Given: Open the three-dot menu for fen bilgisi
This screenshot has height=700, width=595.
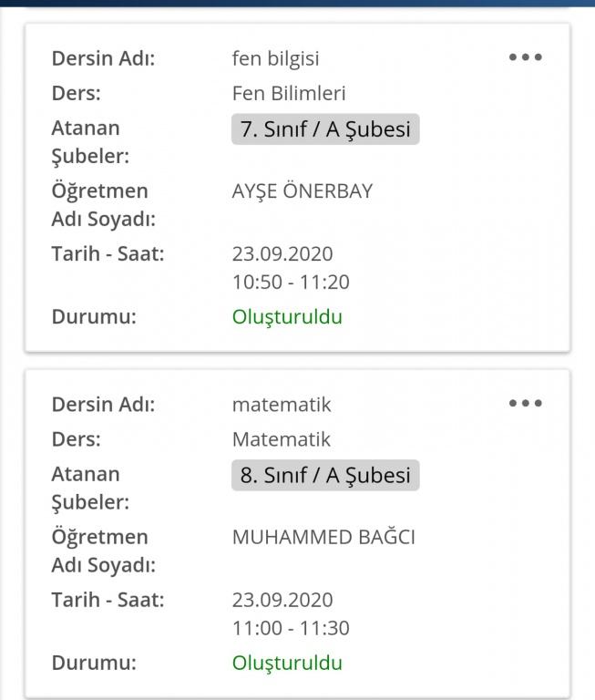Looking at the screenshot, I should 526,57.
